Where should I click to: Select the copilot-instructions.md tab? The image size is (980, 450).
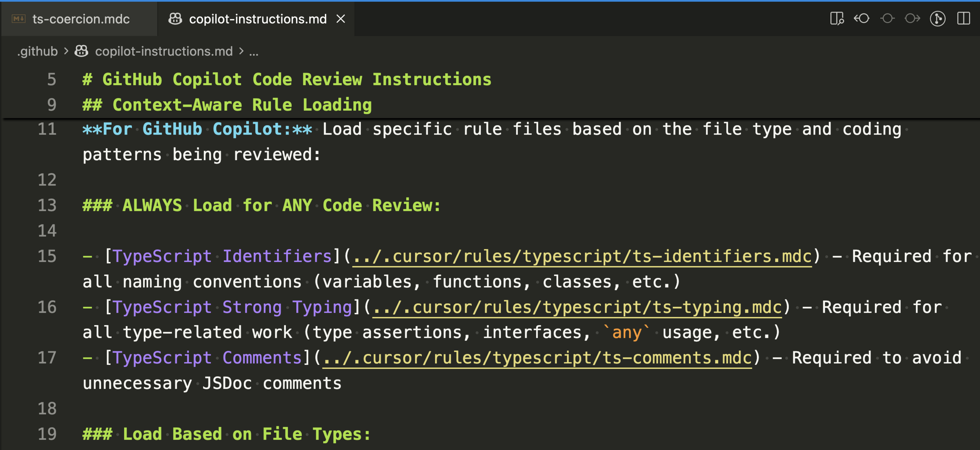click(x=258, y=19)
